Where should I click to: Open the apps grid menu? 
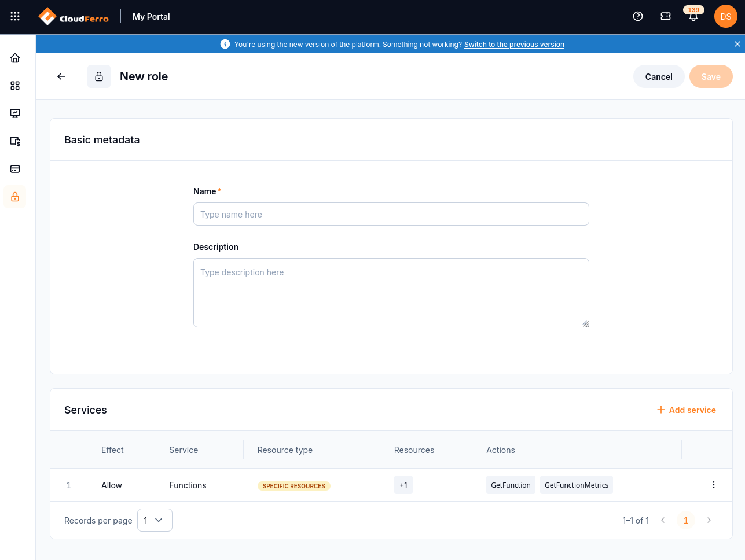[x=15, y=16]
